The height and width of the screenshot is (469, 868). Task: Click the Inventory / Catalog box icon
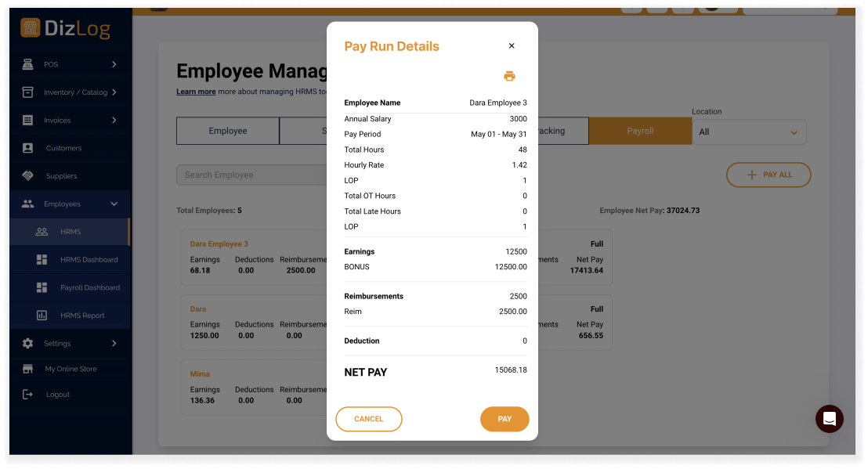[28, 92]
